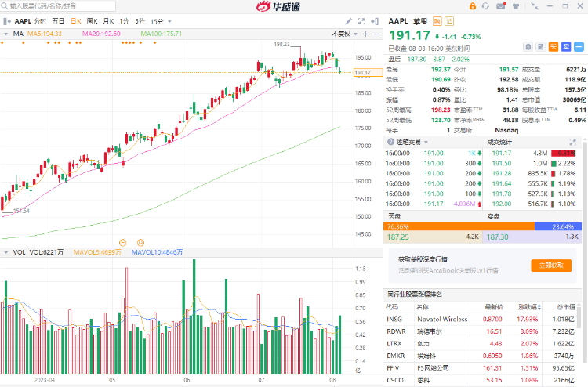
Task: Click the orange buy icon beside quote
Action: coord(553,47)
